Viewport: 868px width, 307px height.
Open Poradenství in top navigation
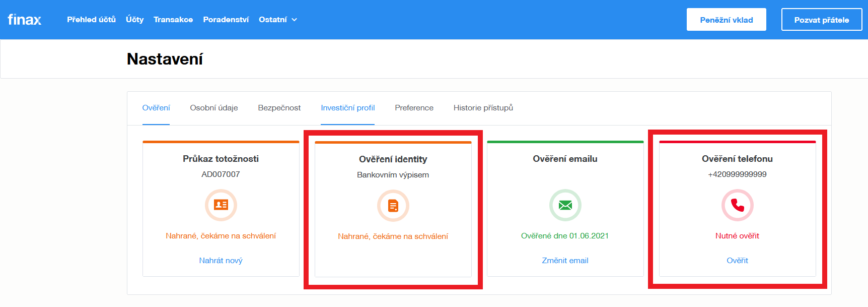tap(226, 20)
